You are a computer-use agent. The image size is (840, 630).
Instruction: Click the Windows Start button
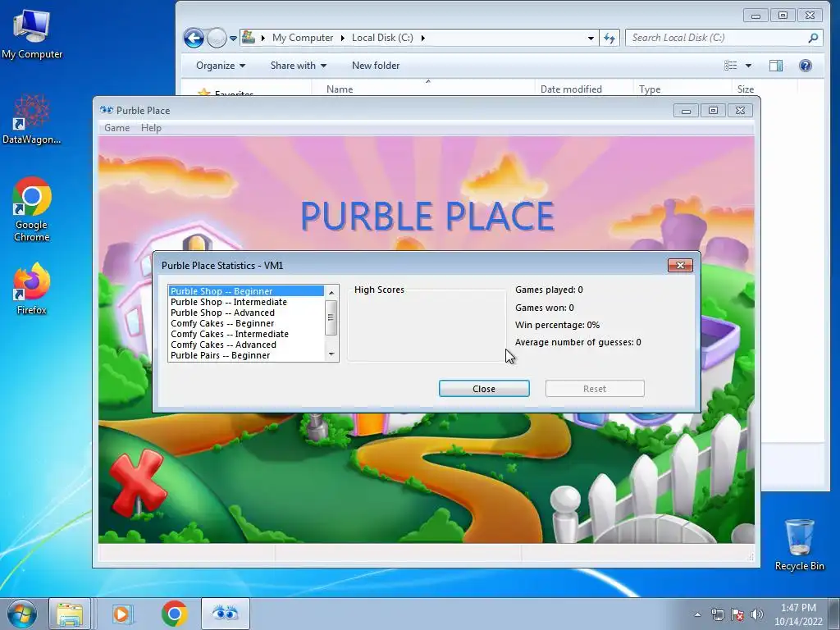tap(22, 614)
